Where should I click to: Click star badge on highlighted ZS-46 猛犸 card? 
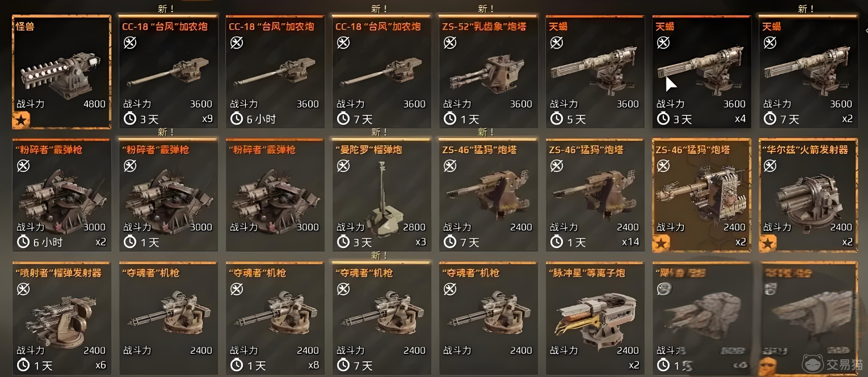pos(661,244)
